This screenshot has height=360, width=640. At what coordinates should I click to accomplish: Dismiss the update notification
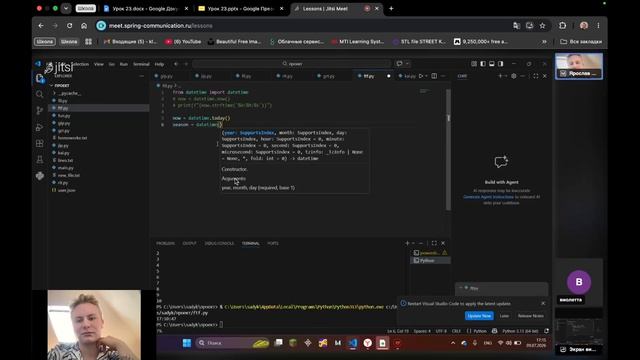[x=543, y=303]
